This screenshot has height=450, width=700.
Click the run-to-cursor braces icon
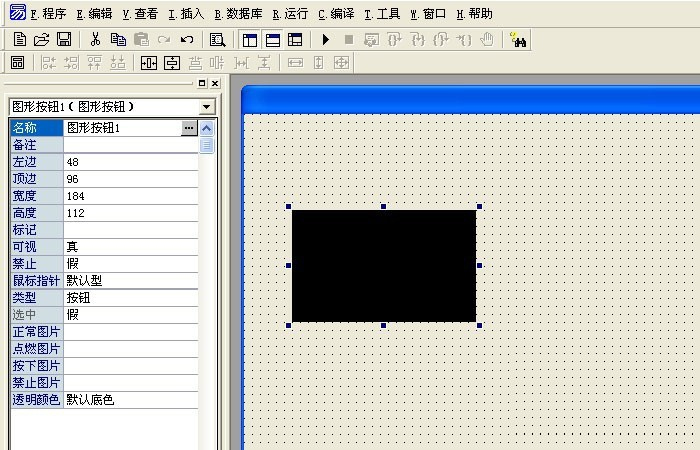[464, 40]
